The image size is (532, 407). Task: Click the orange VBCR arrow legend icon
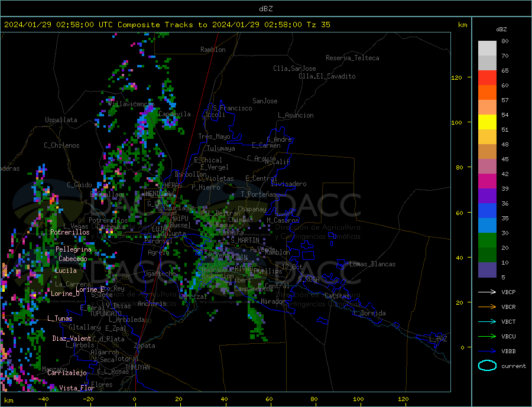click(x=487, y=307)
